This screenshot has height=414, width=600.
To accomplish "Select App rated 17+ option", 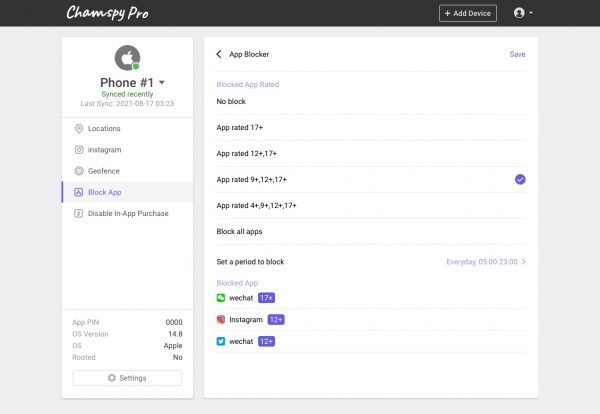I will click(x=371, y=127).
